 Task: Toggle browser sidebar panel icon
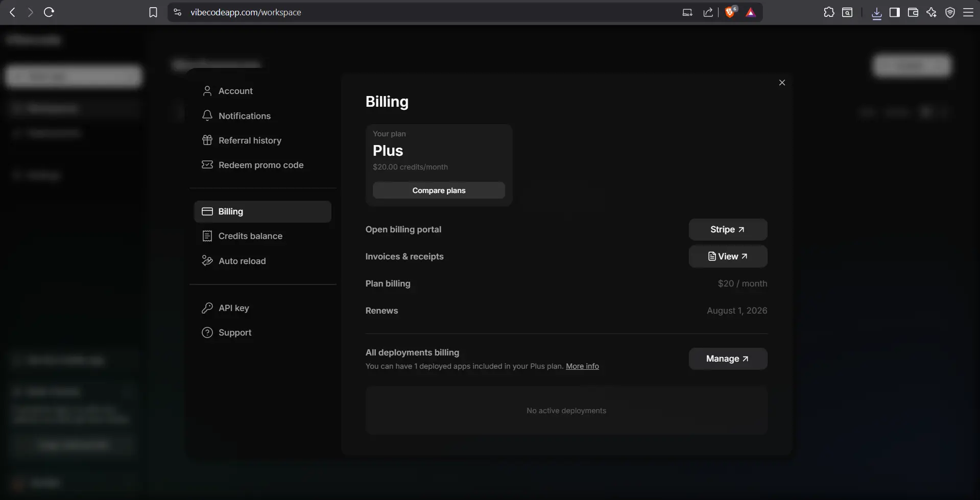click(895, 12)
